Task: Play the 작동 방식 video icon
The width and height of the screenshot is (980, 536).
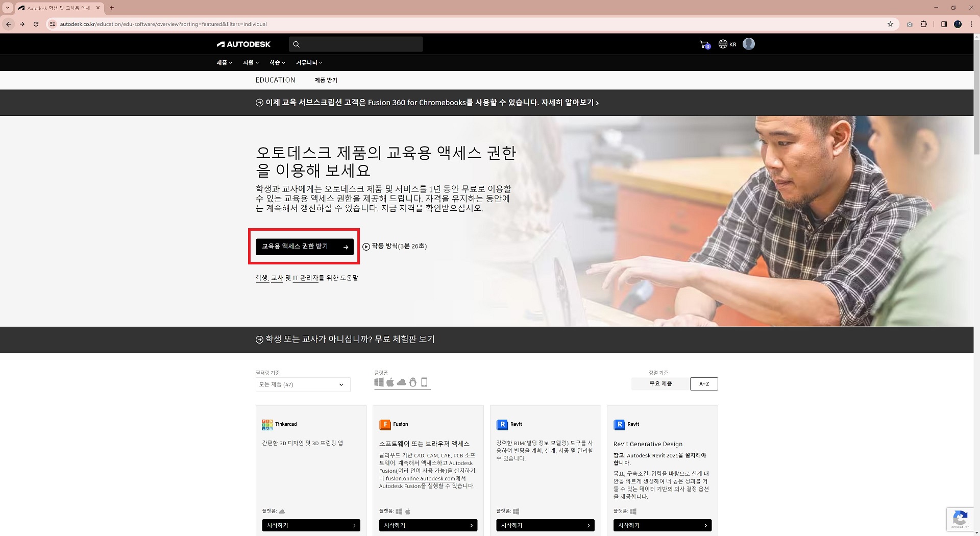Action: (x=366, y=247)
